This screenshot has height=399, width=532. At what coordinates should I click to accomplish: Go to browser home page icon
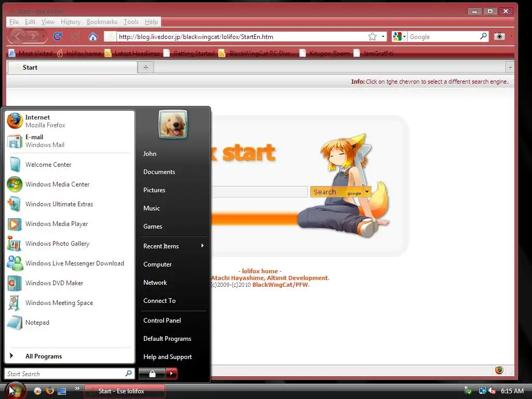click(x=92, y=36)
